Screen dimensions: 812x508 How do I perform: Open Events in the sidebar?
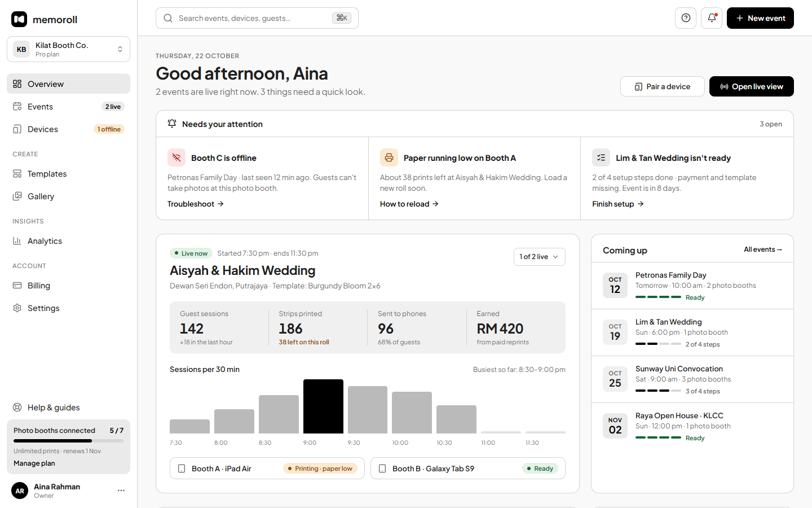68,106
